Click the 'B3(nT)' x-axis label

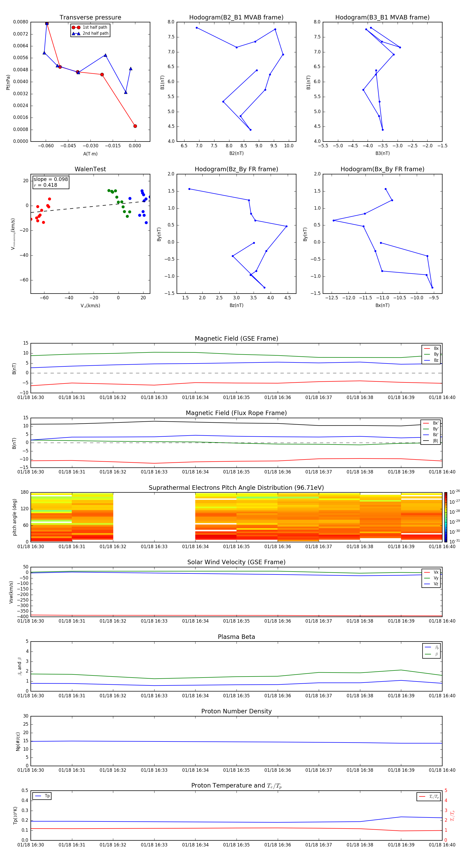pyautogui.click(x=382, y=153)
